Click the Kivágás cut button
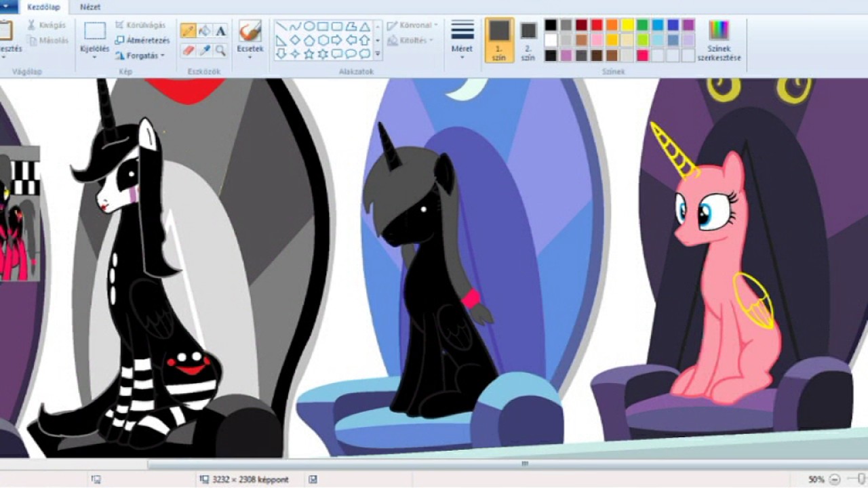 47,25
